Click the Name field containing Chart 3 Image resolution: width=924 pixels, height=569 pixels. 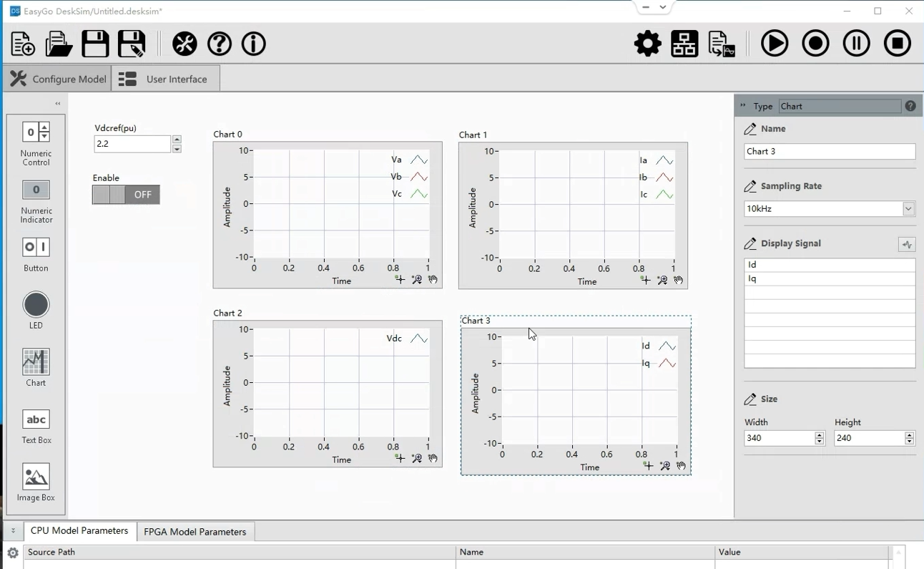(830, 152)
